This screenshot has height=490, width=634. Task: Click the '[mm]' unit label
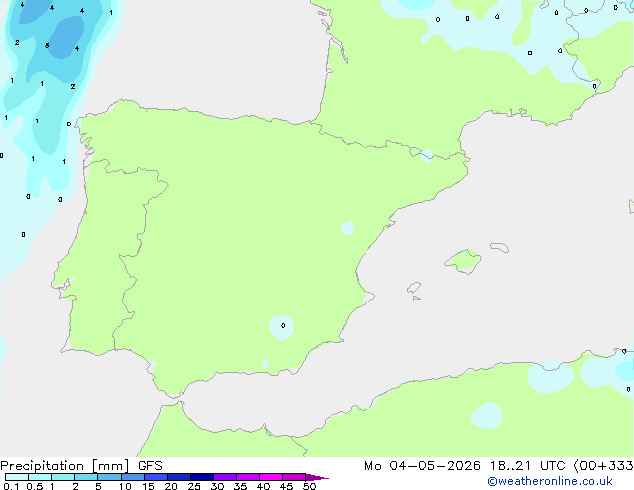pos(110,466)
